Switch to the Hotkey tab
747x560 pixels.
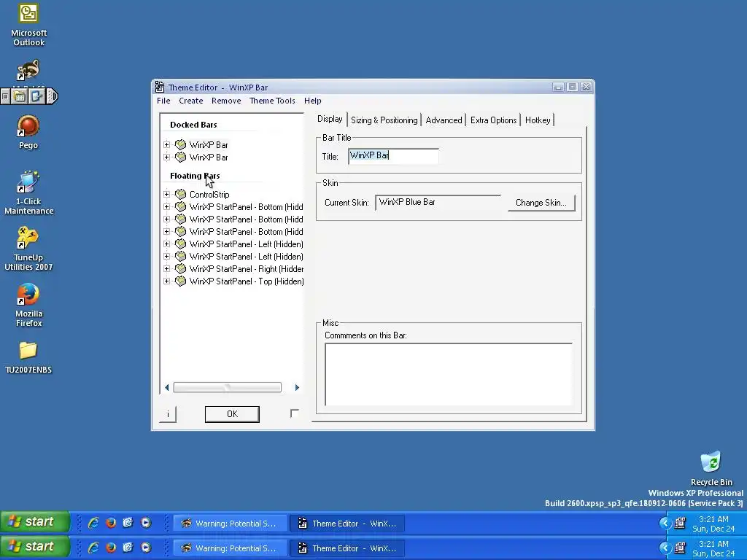click(538, 120)
